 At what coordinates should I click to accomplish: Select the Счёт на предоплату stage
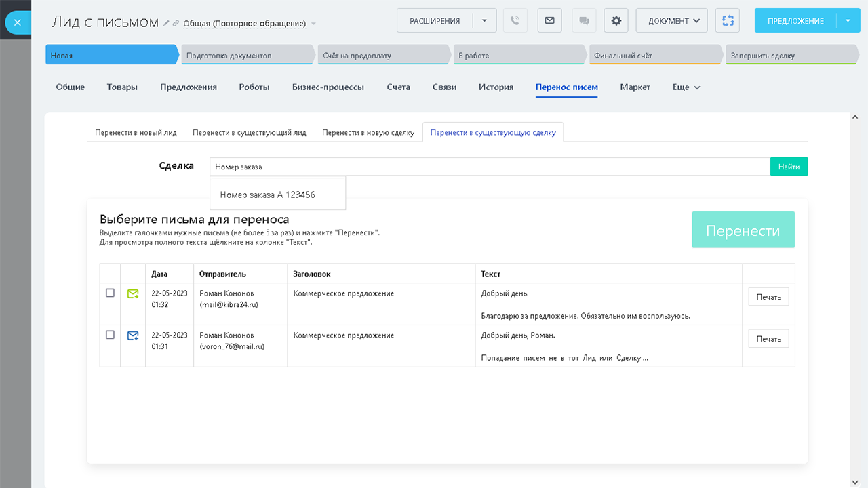383,56
